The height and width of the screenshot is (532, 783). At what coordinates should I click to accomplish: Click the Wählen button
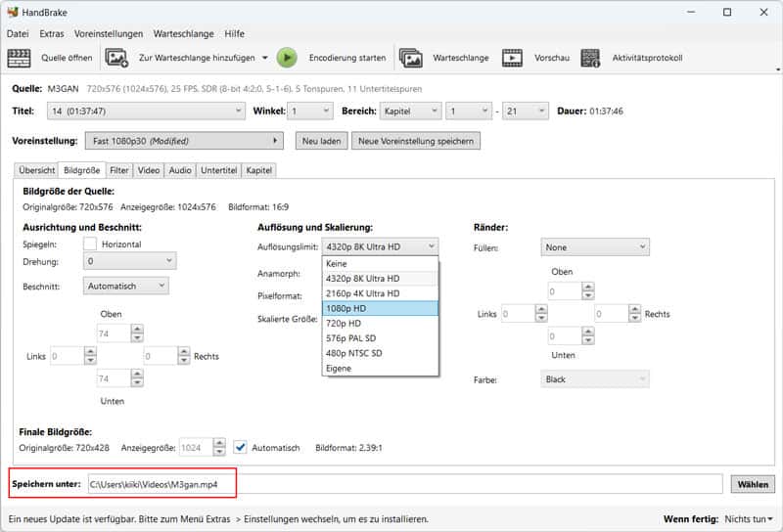tap(753, 484)
